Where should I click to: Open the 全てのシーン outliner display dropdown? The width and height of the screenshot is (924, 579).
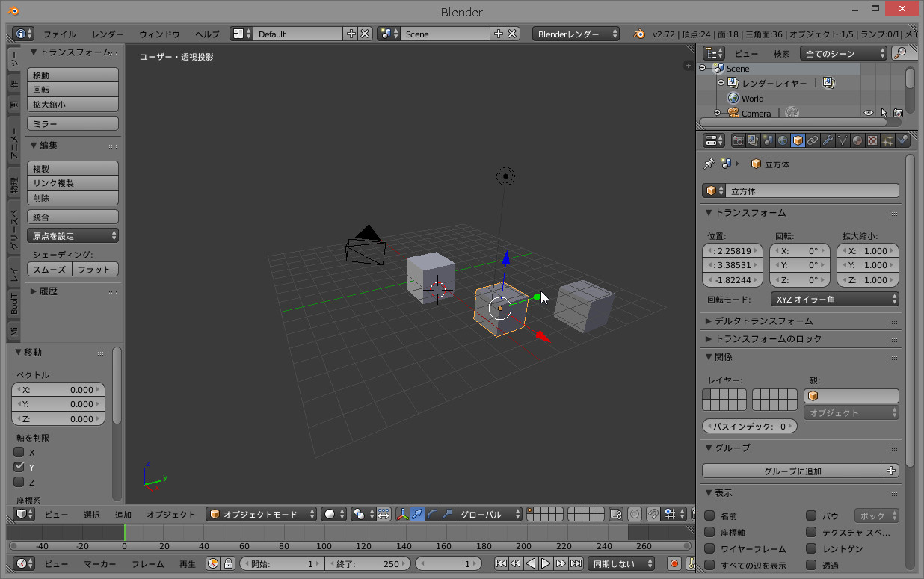click(843, 53)
